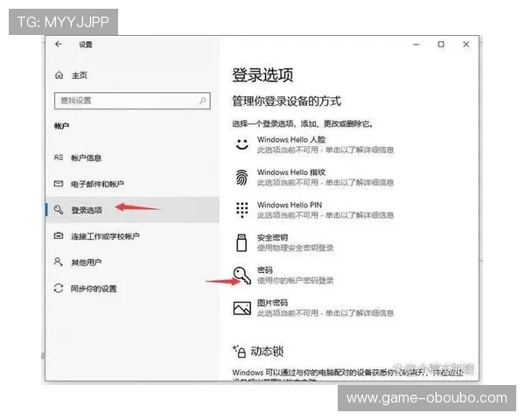Close the Settings window
The image size is (525, 420).
coord(465,45)
